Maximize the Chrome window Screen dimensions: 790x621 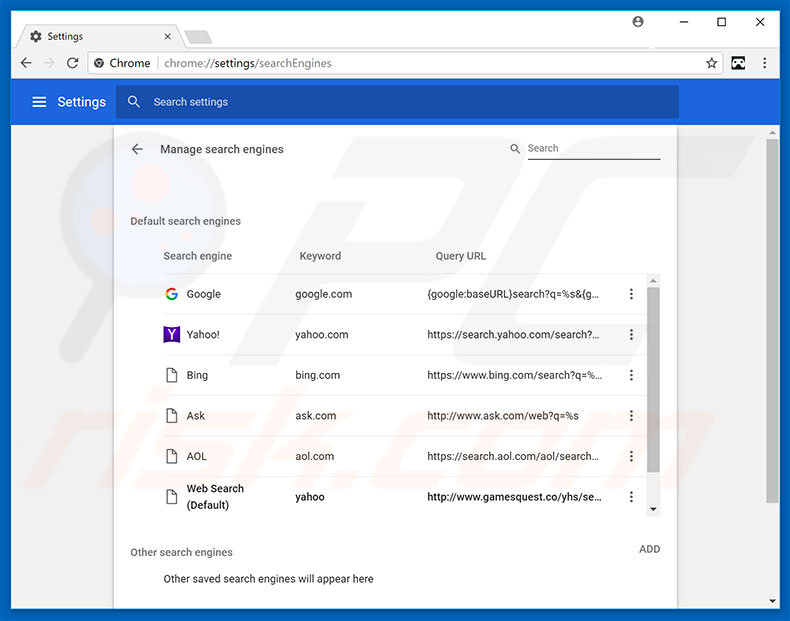click(x=721, y=22)
